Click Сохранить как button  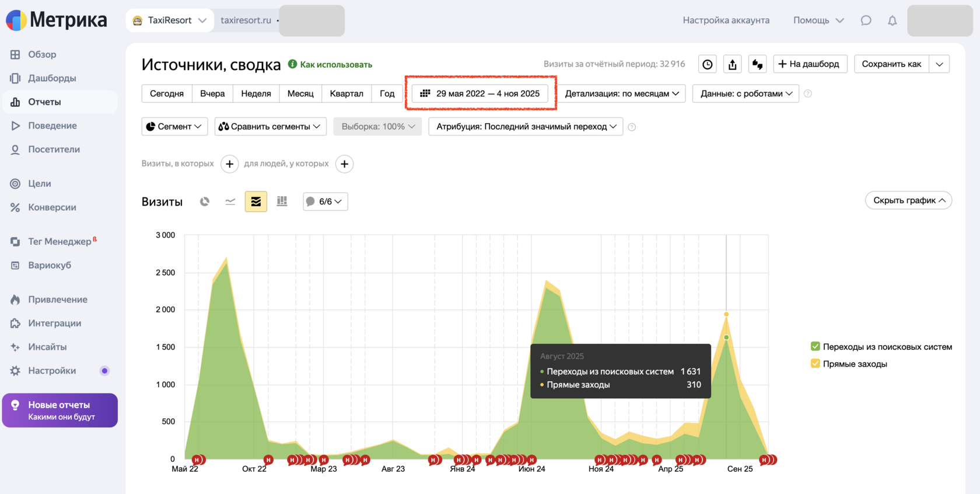click(892, 64)
